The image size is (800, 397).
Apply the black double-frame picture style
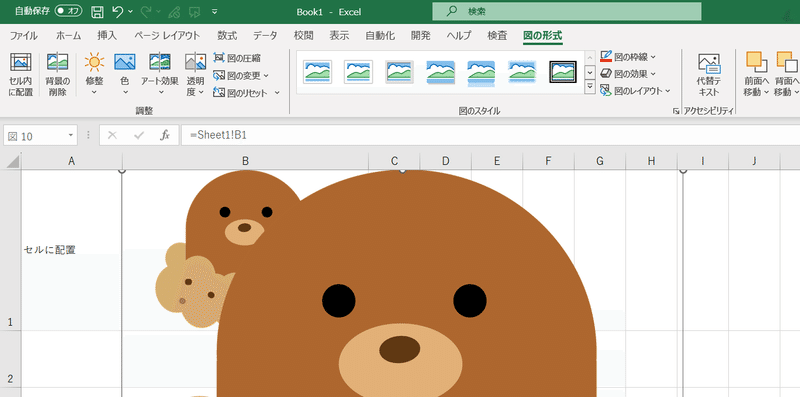(563, 71)
